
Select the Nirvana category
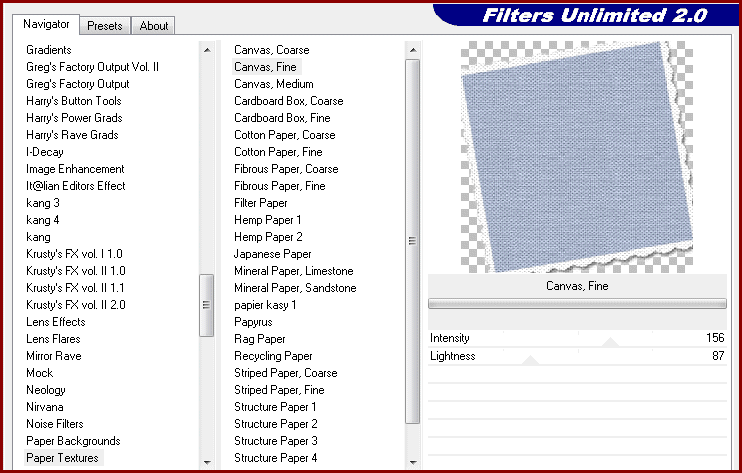(45, 408)
